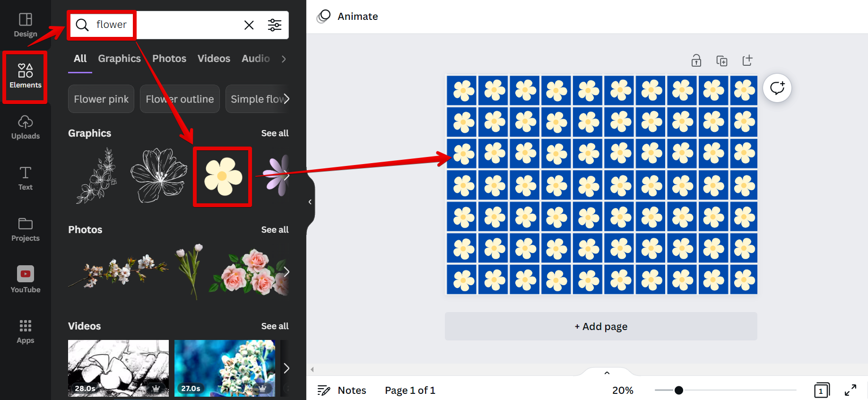Clear the flower search with X

pyautogui.click(x=249, y=25)
